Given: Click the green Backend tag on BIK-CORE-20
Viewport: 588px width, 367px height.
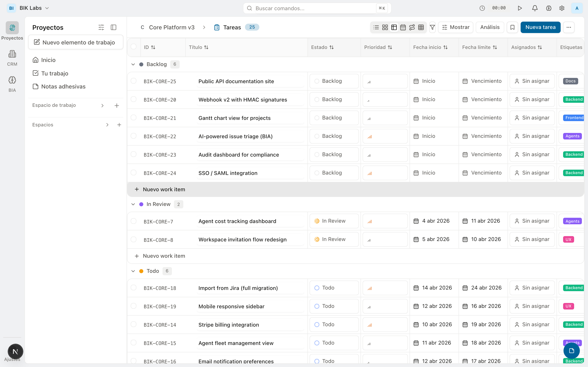Looking at the screenshot, I should tap(574, 99).
